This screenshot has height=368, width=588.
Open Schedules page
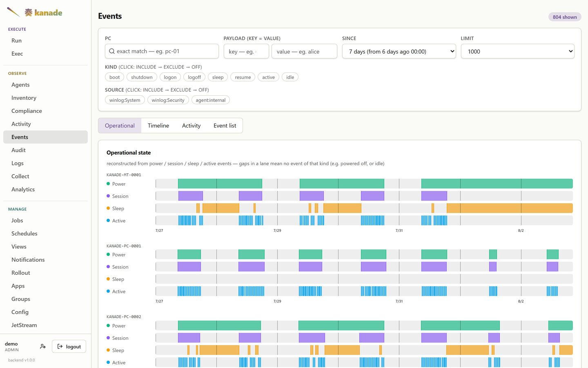(45, 233)
